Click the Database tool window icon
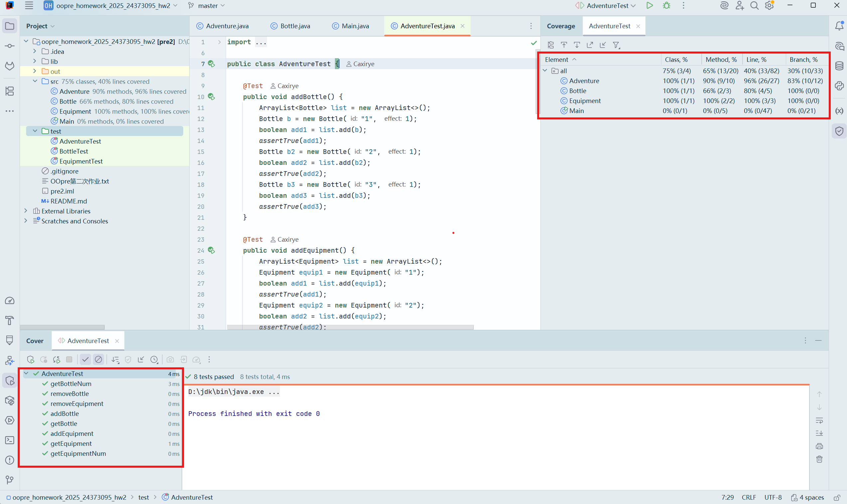 pyautogui.click(x=839, y=66)
